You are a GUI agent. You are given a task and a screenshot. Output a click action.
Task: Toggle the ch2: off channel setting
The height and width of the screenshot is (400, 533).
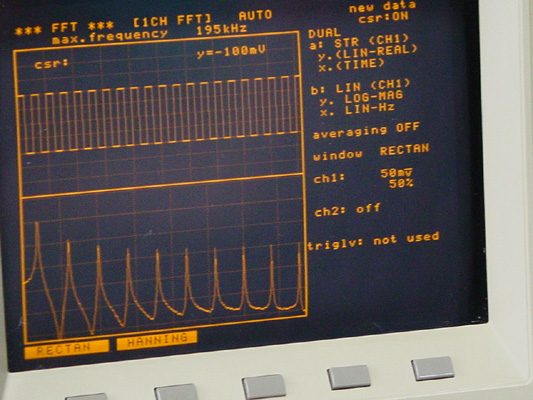[x=347, y=210]
